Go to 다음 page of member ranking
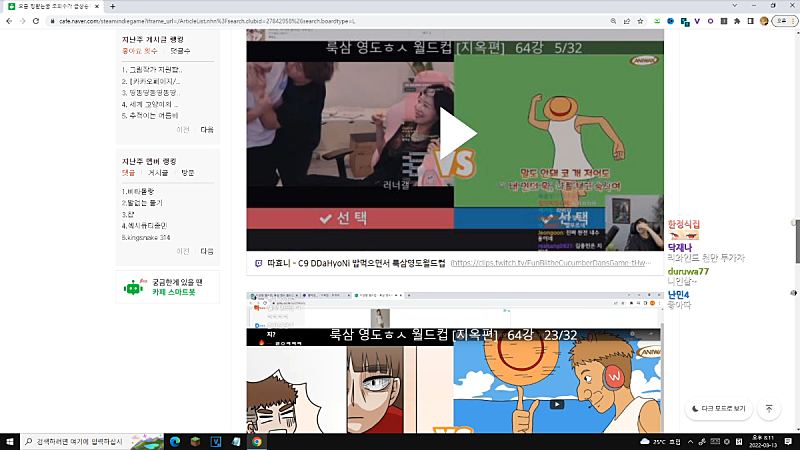The image size is (800, 450). (x=207, y=252)
